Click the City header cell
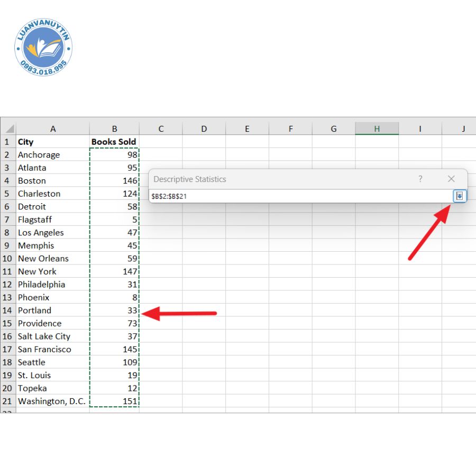The height and width of the screenshot is (476, 476). 53,142
